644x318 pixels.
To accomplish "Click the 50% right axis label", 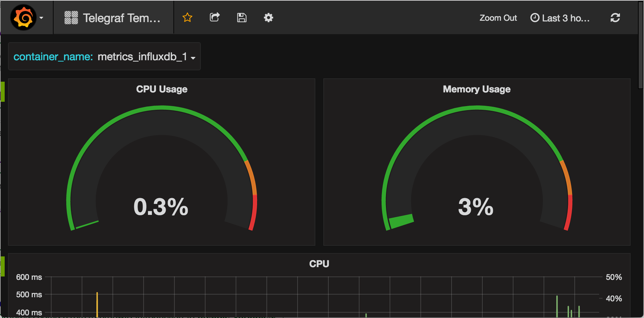I will 614,277.
